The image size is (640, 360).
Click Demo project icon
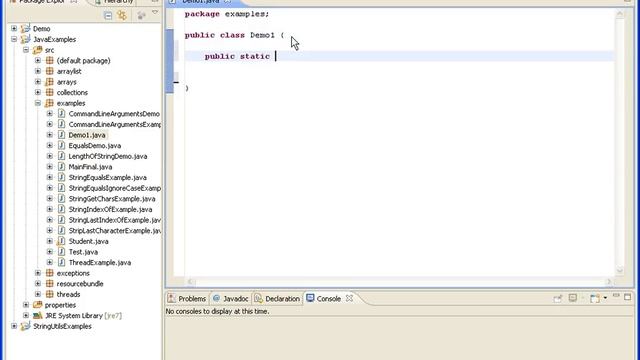[x=26, y=29]
